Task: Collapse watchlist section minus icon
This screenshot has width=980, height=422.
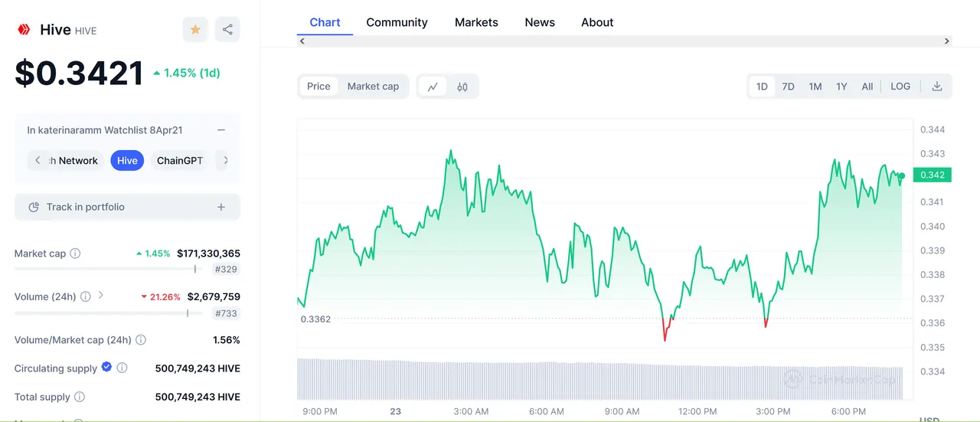Action: [x=221, y=130]
